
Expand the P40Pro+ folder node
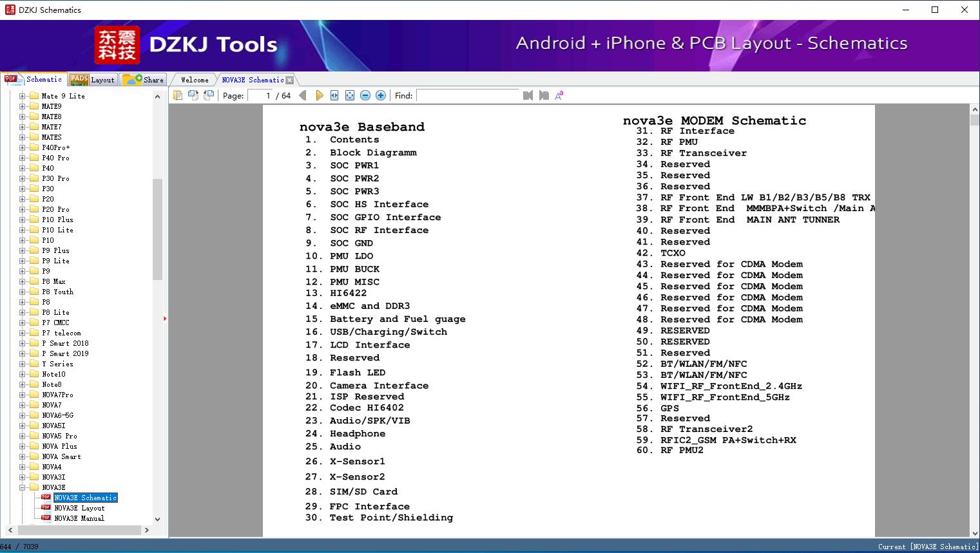tap(22, 147)
